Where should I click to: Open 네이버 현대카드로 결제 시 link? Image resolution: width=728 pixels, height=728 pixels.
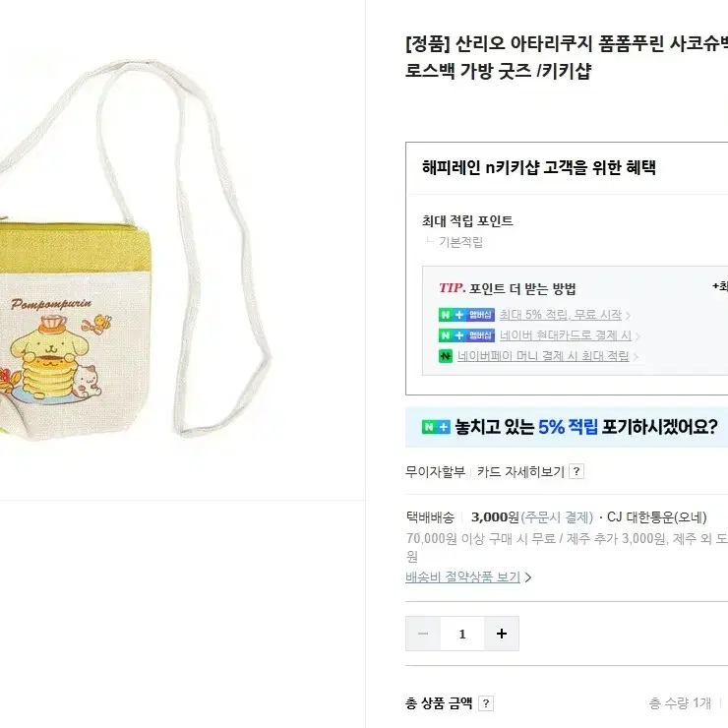(566, 335)
